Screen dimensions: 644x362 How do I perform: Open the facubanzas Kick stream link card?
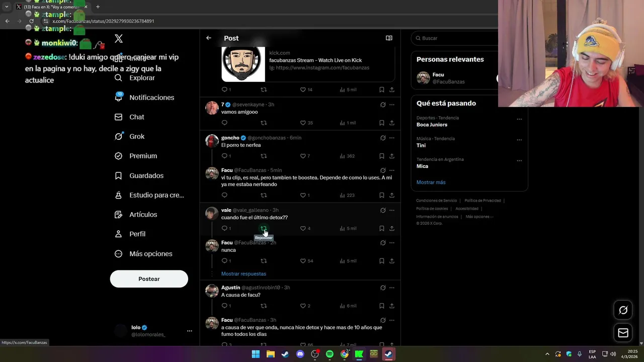point(308,64)
